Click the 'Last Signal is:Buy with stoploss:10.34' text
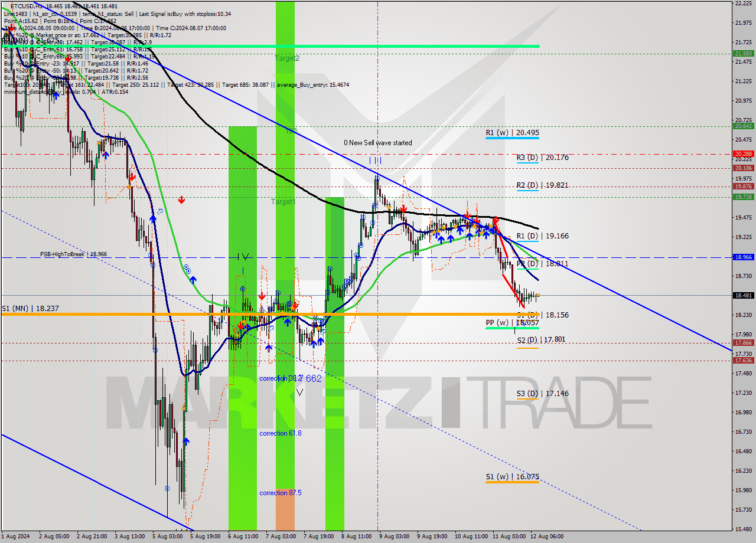 pos(184,14)
